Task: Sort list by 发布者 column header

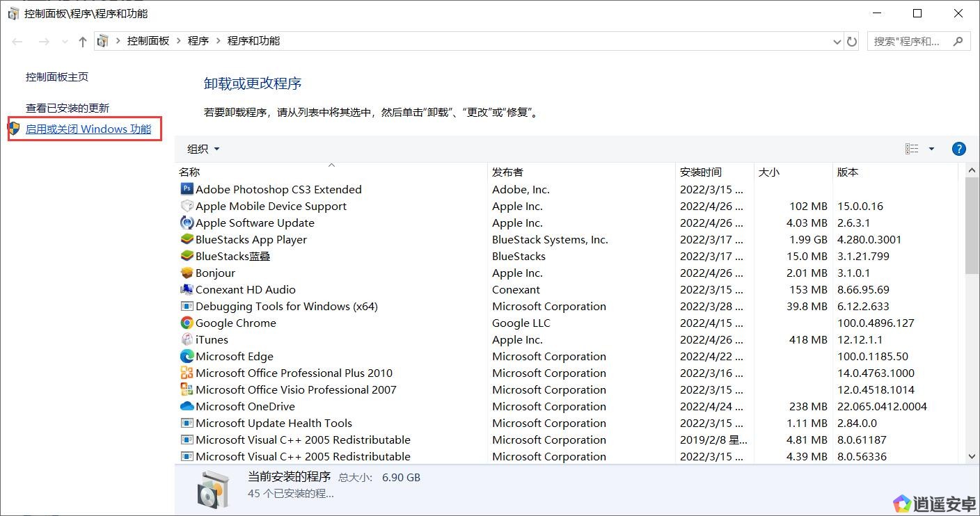Action: [507, 172]
